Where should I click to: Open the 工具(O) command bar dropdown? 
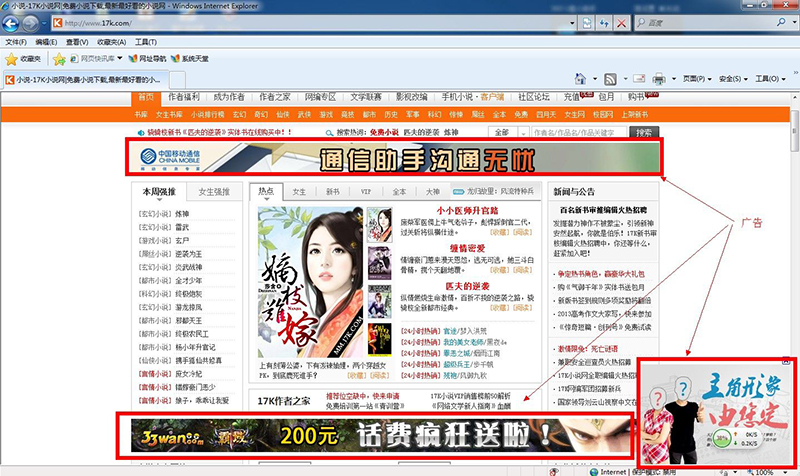click(771, 79)
